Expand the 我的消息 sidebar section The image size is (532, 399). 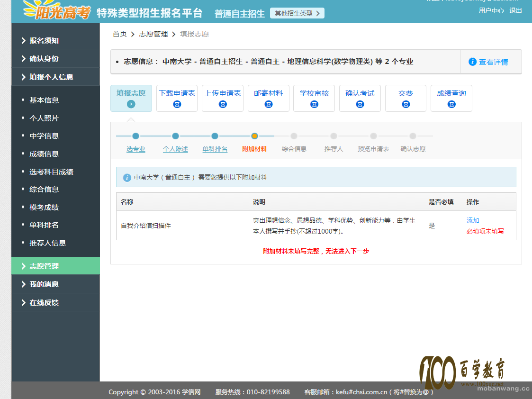click(55, 284)
